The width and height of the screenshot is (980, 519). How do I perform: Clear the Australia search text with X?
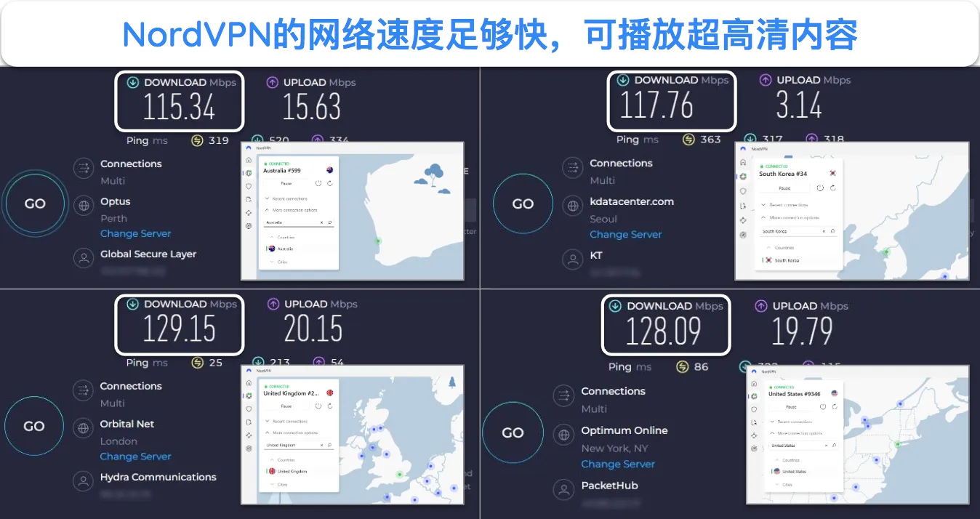point(321,222)
